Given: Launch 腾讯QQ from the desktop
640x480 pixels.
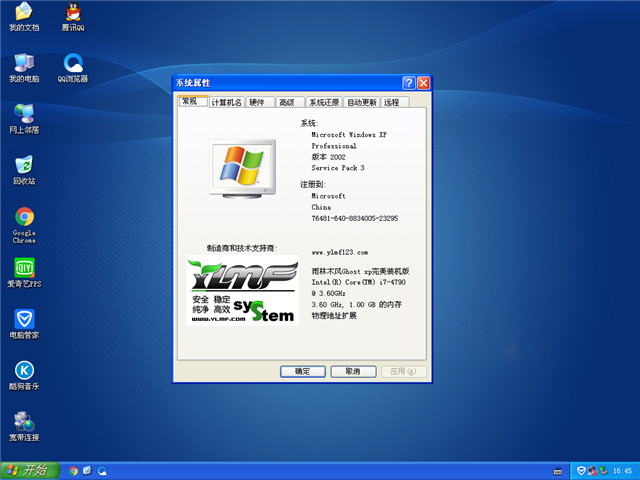Looking at the screenshot, I should (x=73, y=16).
